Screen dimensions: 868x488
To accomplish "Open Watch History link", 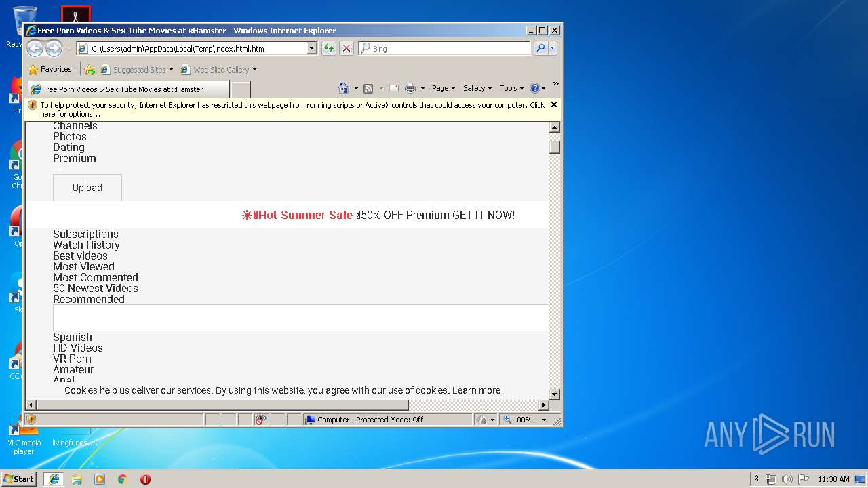I will (86, 245).
